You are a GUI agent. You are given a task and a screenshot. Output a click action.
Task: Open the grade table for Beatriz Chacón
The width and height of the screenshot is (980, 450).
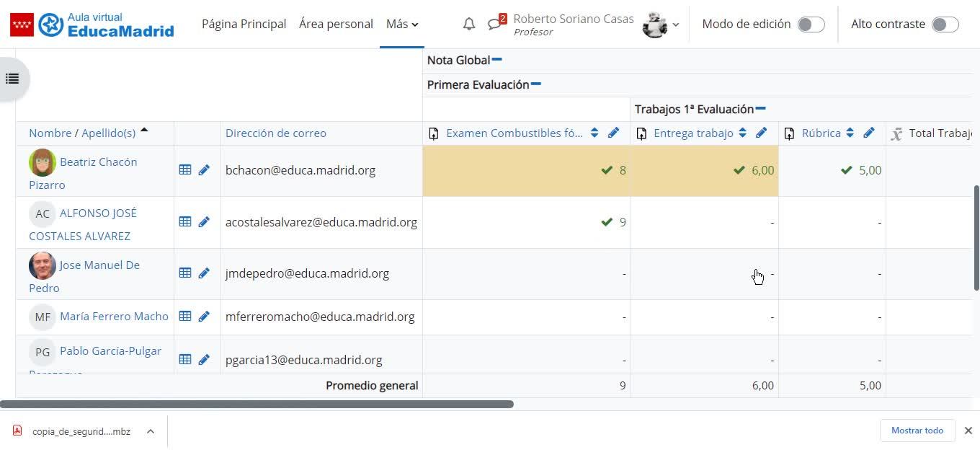click(185, 170)
